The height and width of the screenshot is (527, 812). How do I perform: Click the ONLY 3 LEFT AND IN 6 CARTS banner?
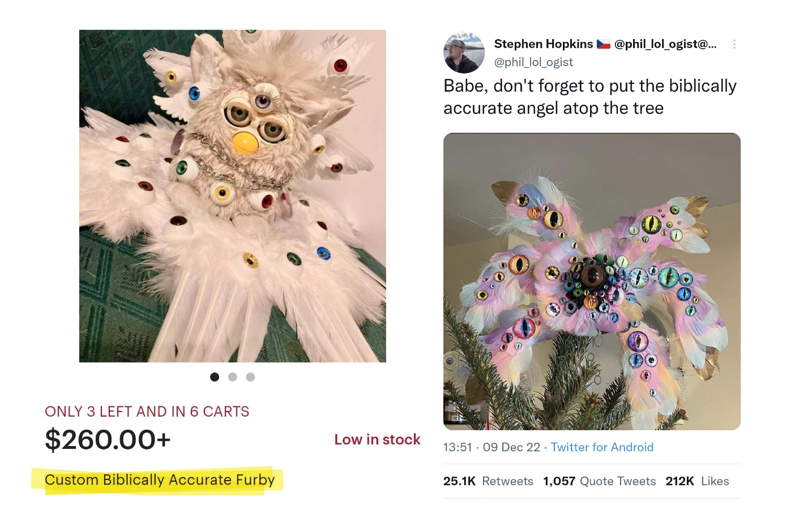pyautogui.click(x=147, y=412)
